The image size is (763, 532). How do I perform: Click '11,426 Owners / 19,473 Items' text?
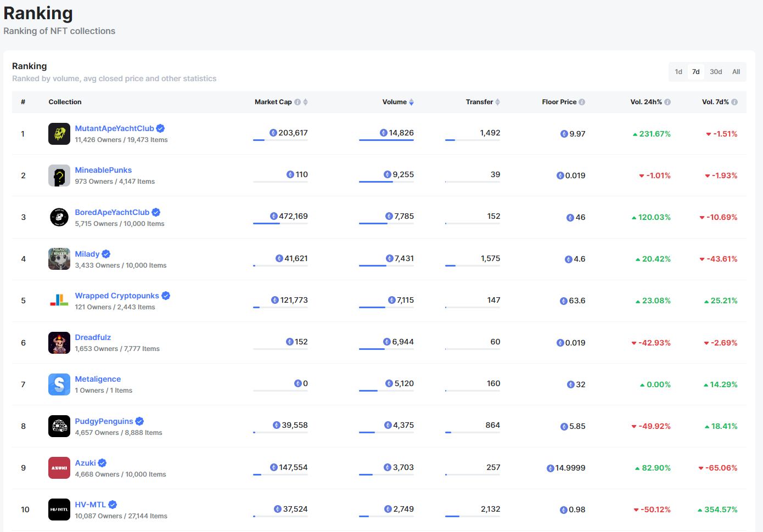121,140
